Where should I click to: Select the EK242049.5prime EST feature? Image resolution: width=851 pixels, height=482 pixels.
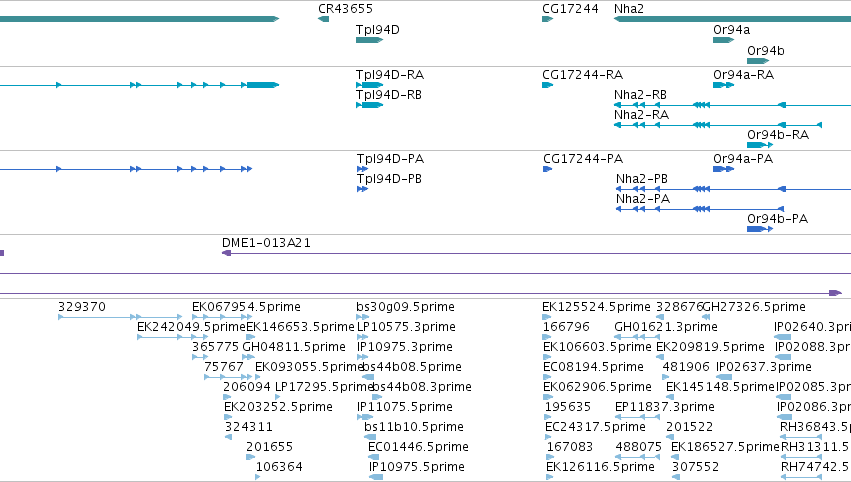pos(172,337)
